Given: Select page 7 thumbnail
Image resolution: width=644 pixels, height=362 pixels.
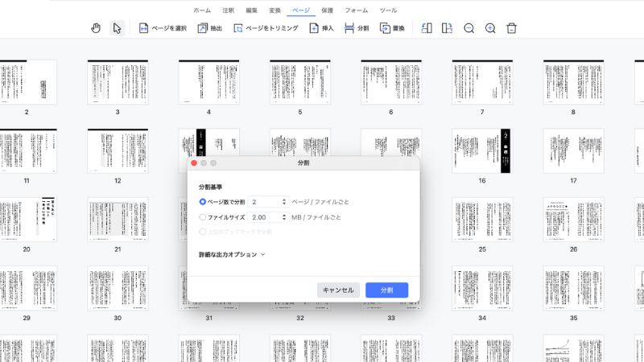Looking at the screenshot, I should (x=481, y=81).
